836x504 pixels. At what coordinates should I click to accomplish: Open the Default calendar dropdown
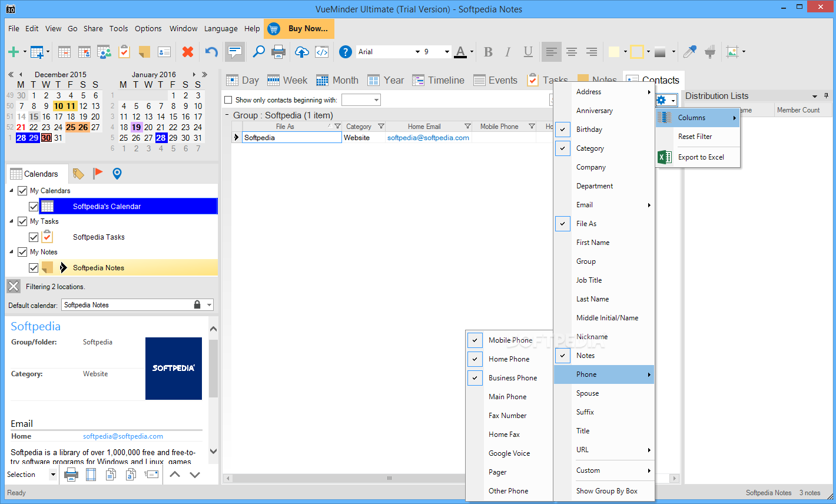point(209,305)
